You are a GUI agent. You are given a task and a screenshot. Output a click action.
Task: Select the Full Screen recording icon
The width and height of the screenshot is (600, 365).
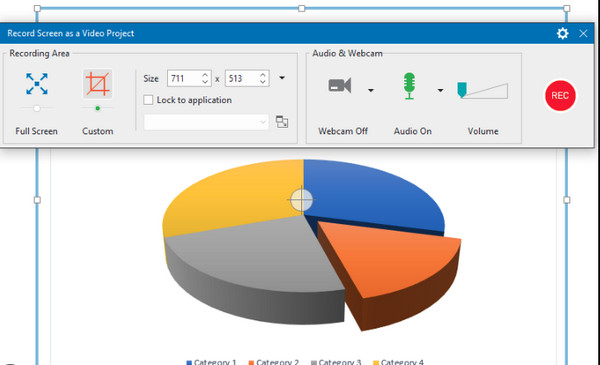coord(37,84)
